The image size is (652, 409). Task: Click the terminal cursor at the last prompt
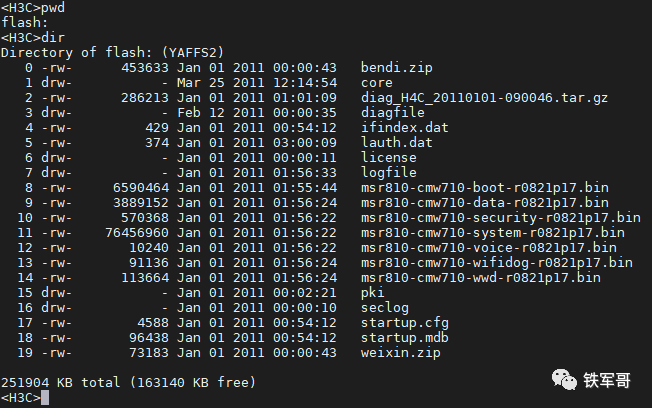tap(45, 398)
